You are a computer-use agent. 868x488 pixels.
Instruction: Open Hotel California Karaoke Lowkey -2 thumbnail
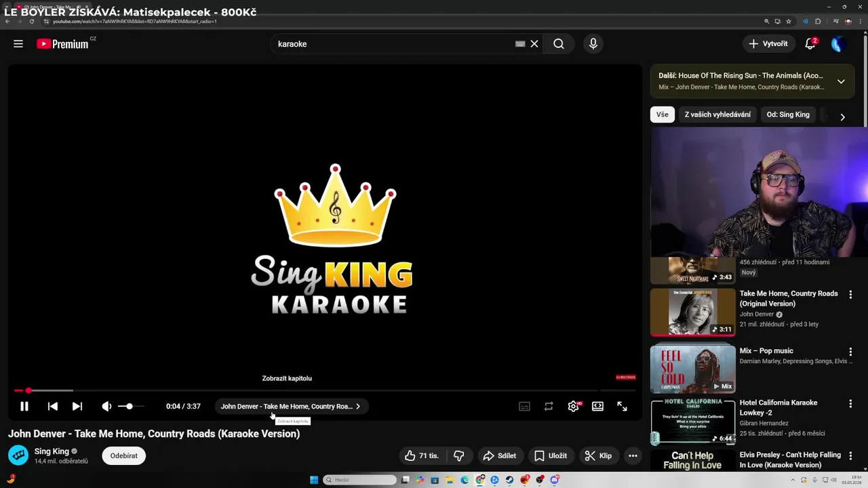tap(692, 422)
